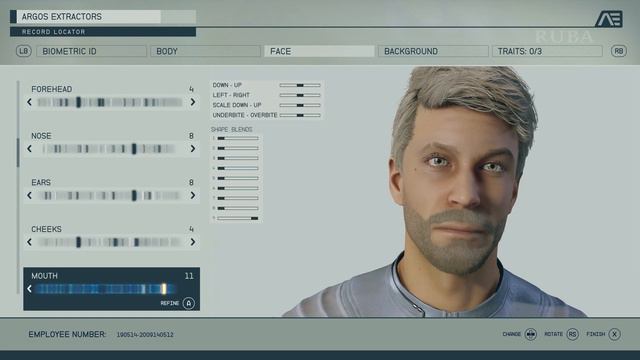This screenshot has width=640, height=360.
Task: Click the left arrow of Forehead
Action: (x=29, y=102)
